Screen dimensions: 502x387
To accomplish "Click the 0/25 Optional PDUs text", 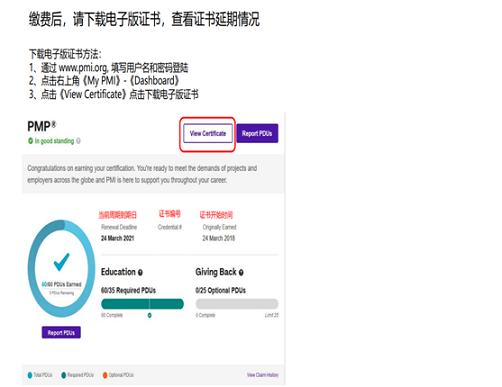I will [x=220, y=290].
